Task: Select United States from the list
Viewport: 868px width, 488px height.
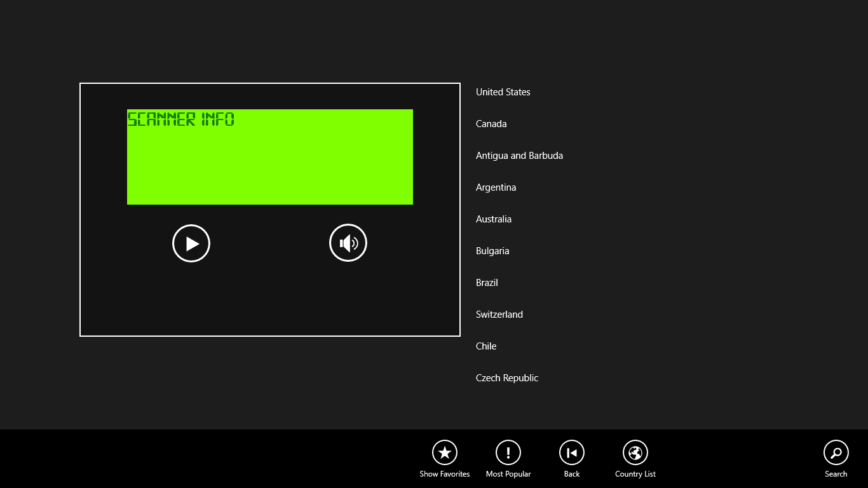Action: click(503, 92)
